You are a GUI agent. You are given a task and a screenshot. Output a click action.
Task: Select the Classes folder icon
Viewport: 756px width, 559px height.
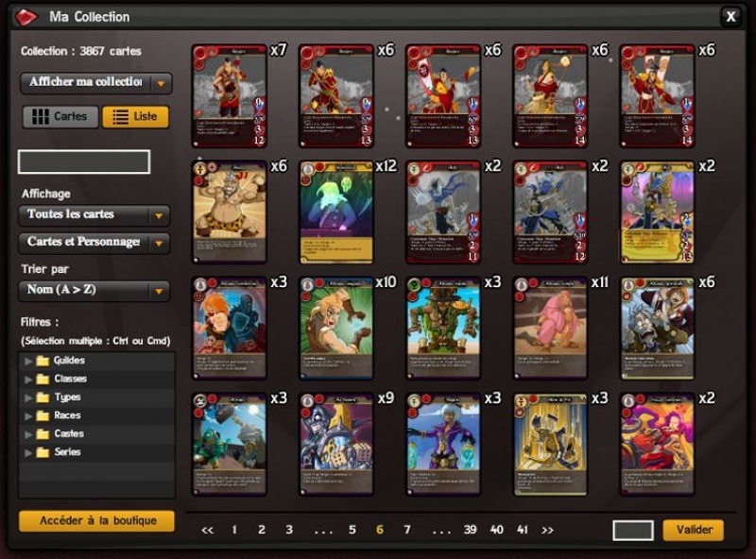click(43, 379)
